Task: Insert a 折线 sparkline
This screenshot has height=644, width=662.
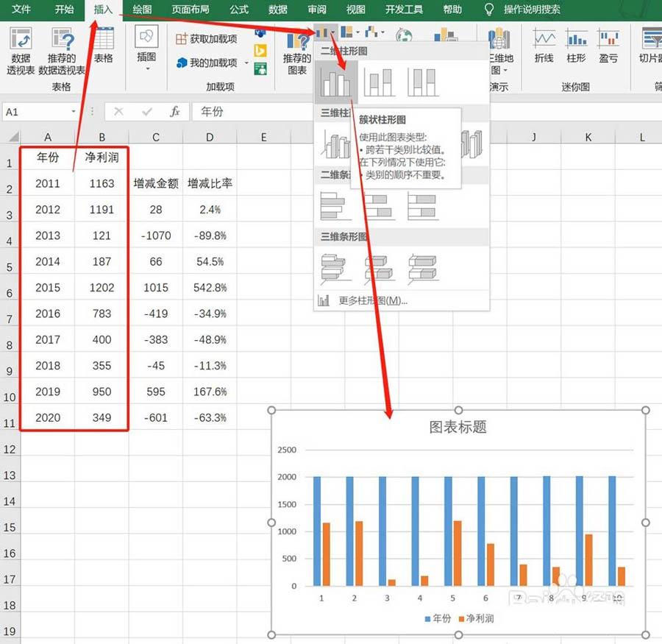Action: [544, 46]
